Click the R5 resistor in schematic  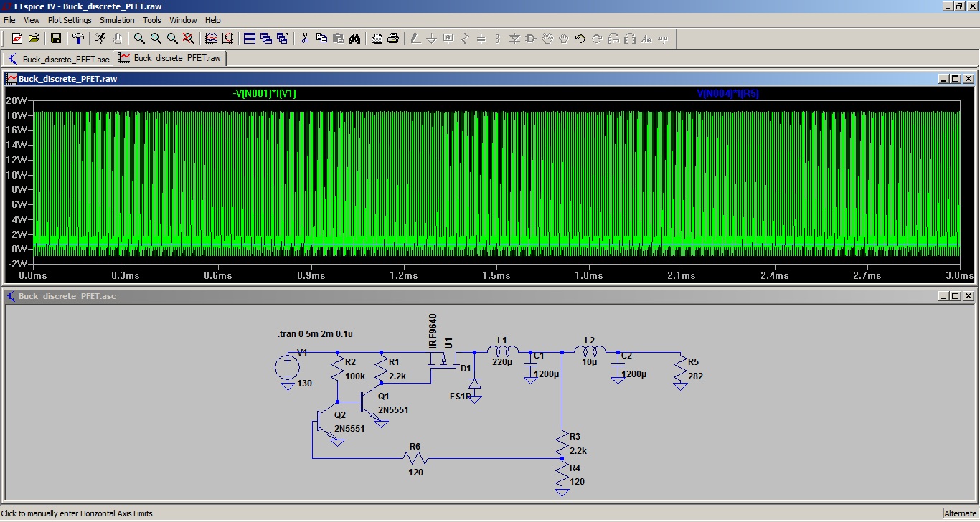point(680,369)
